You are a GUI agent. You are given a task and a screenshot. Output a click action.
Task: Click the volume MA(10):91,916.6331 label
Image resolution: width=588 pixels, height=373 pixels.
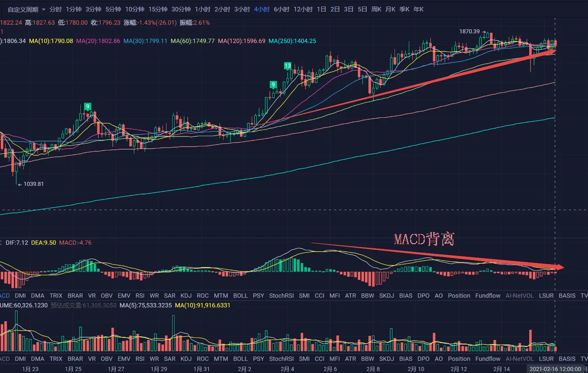point(202,306)
